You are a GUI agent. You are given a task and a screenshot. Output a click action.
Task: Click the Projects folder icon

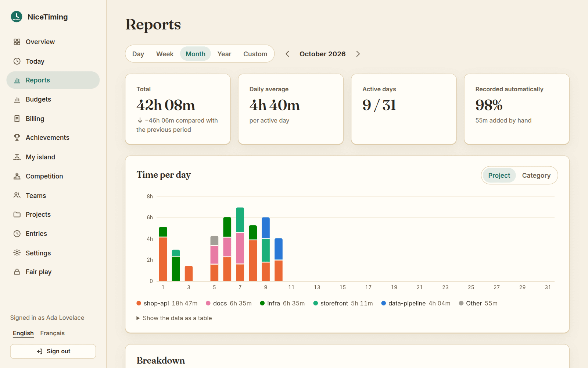click(x=17, y=215)
